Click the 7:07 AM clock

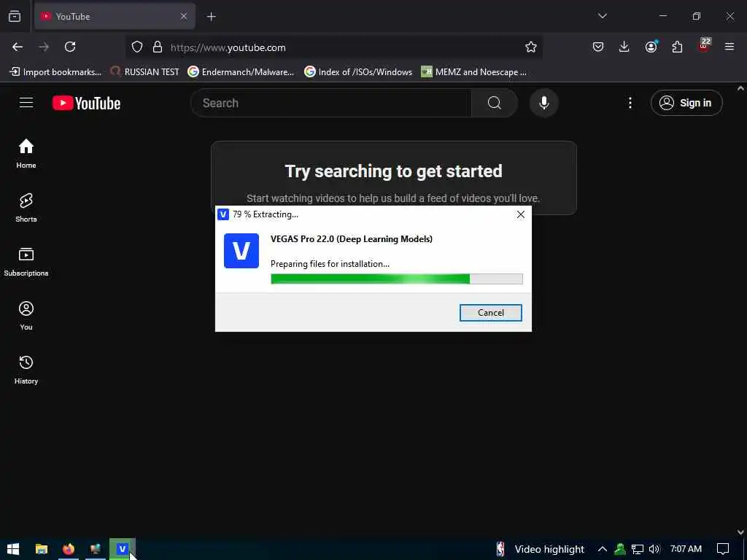coord(686,548)
